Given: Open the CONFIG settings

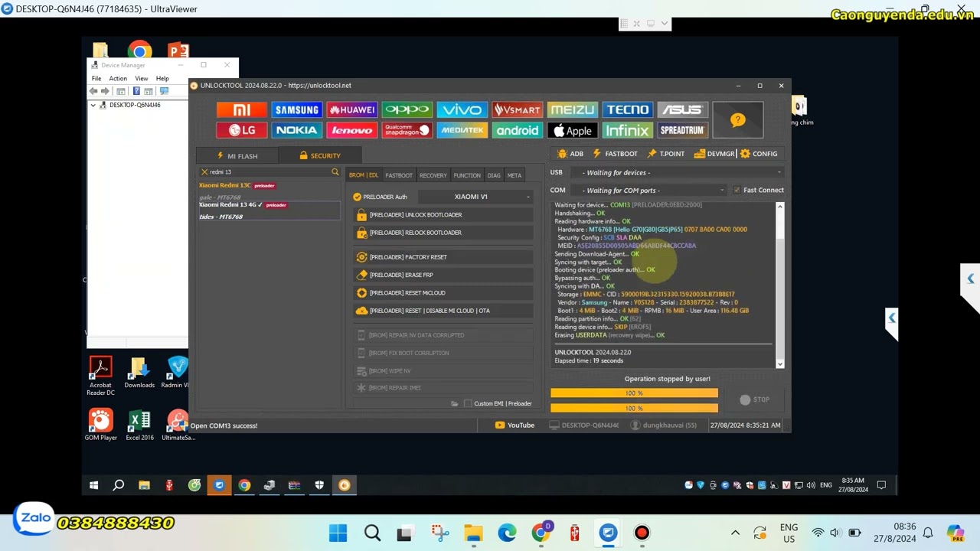Looking at the screenshot, I should pos(759,154).
